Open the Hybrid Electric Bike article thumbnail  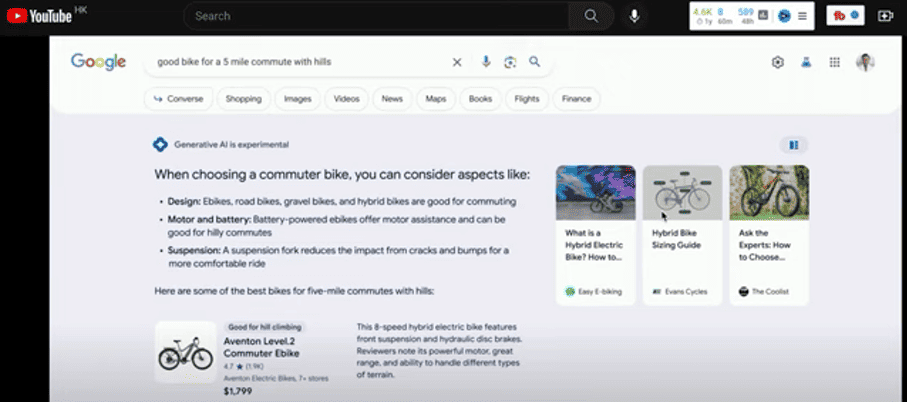[596, 193]
